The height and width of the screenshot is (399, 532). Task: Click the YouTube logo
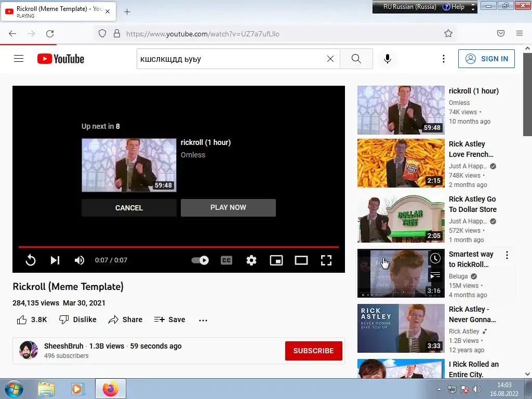[61, 59]
